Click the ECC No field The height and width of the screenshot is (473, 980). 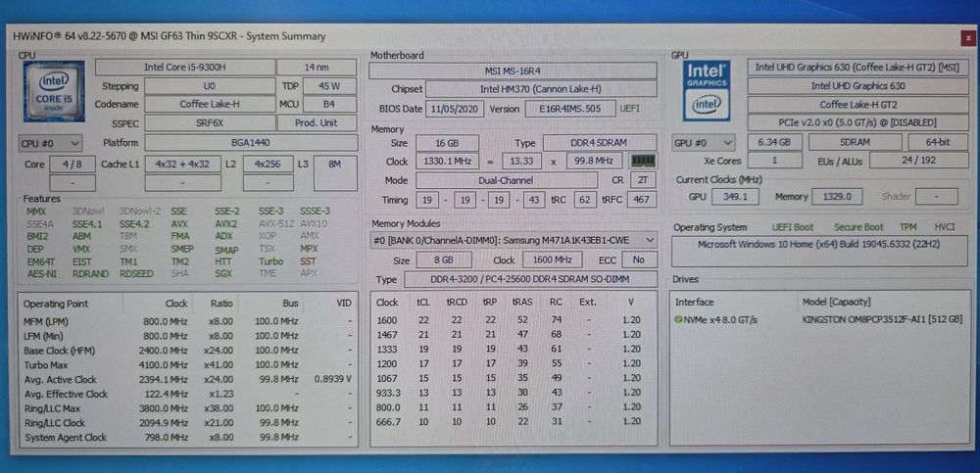click(x=639, y=260)
